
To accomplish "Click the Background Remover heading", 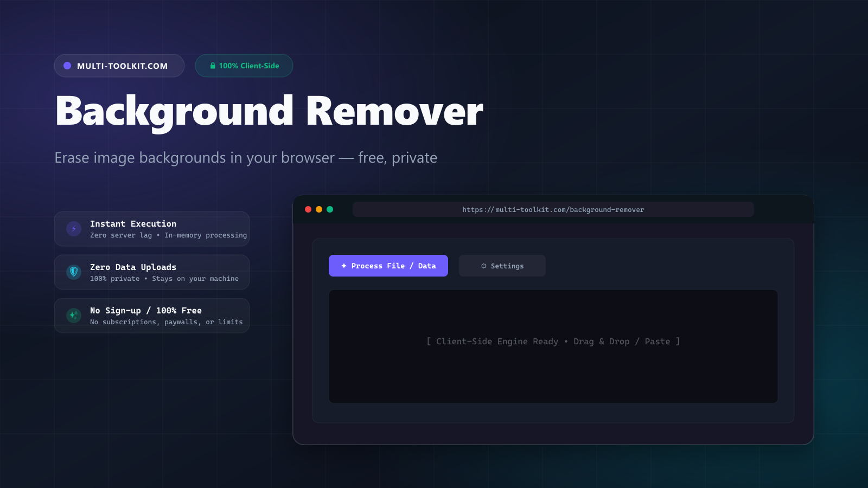I will 269,112.
